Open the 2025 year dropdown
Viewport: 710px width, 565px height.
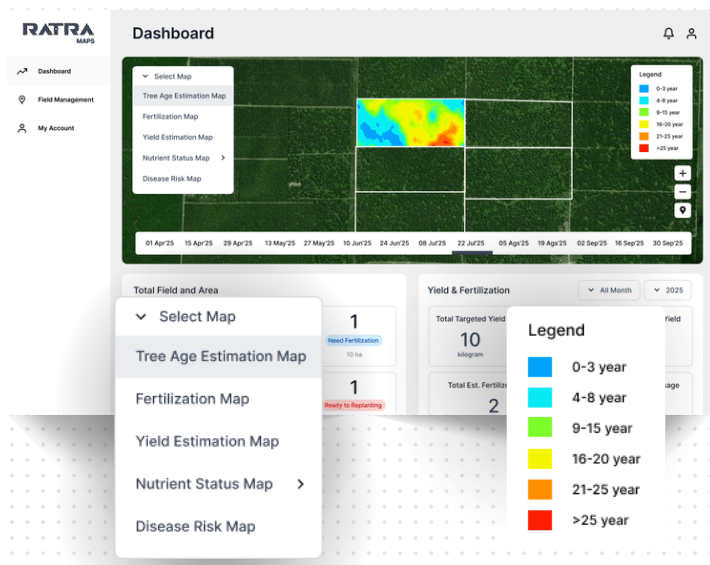tap(668, 290)
